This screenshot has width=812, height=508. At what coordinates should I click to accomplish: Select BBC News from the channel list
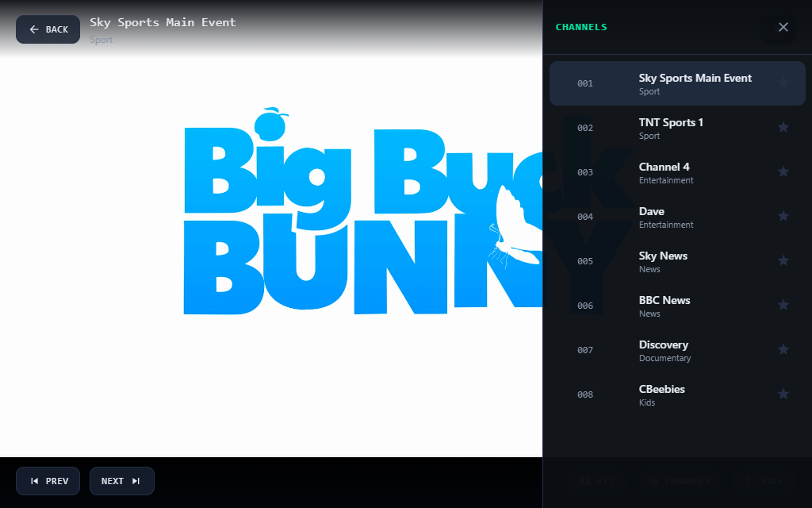677,306
